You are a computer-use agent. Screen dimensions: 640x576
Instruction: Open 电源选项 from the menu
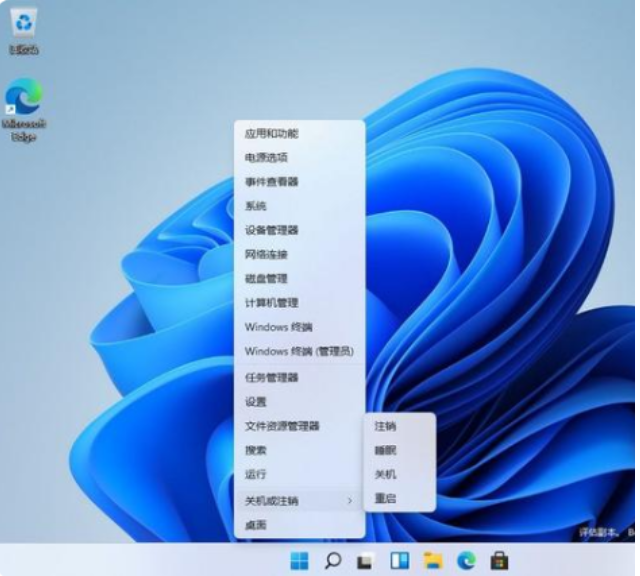point(266,157)
